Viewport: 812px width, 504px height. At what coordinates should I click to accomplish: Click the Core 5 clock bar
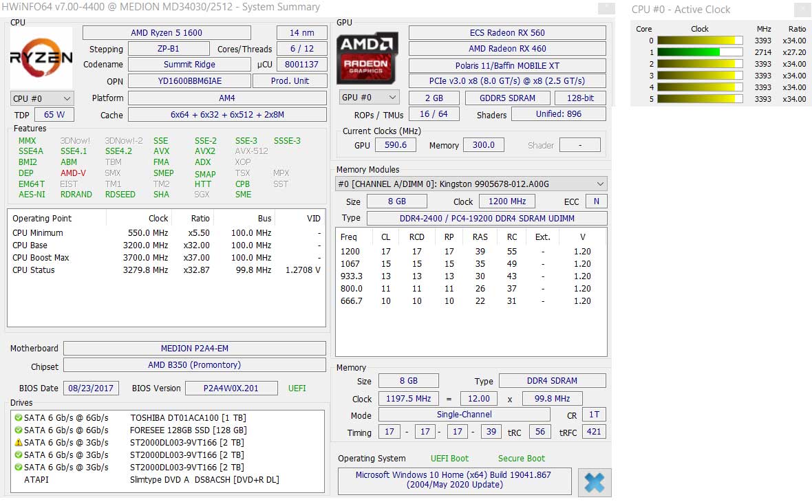[700, 99]
